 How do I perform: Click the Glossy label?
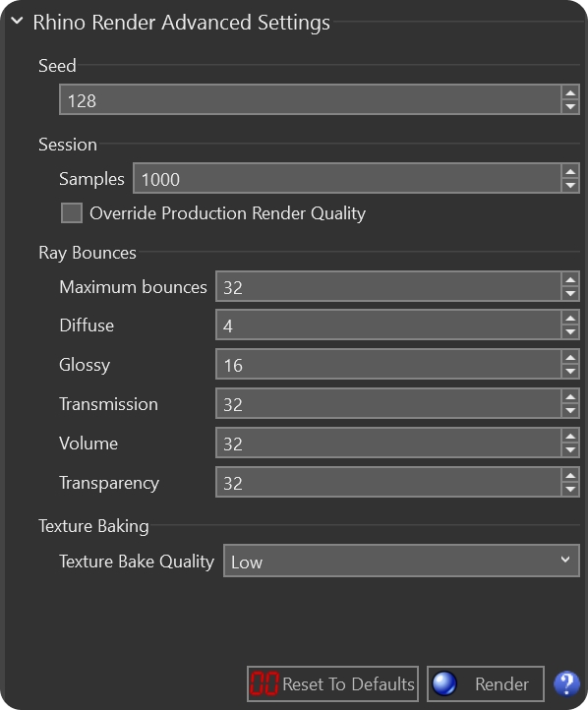(x=85, y=365)
